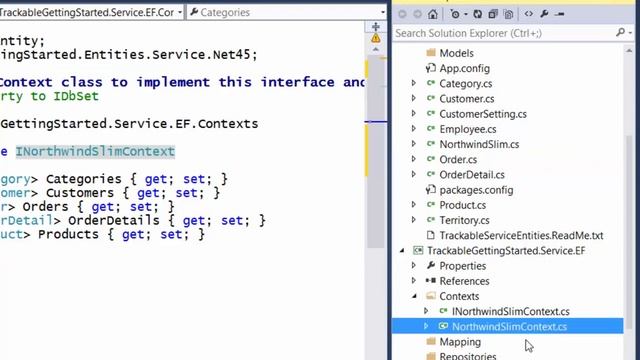This screenshot has height=360, width=640.
Task: Select the Category.cs file
Action: click(465, 84)
